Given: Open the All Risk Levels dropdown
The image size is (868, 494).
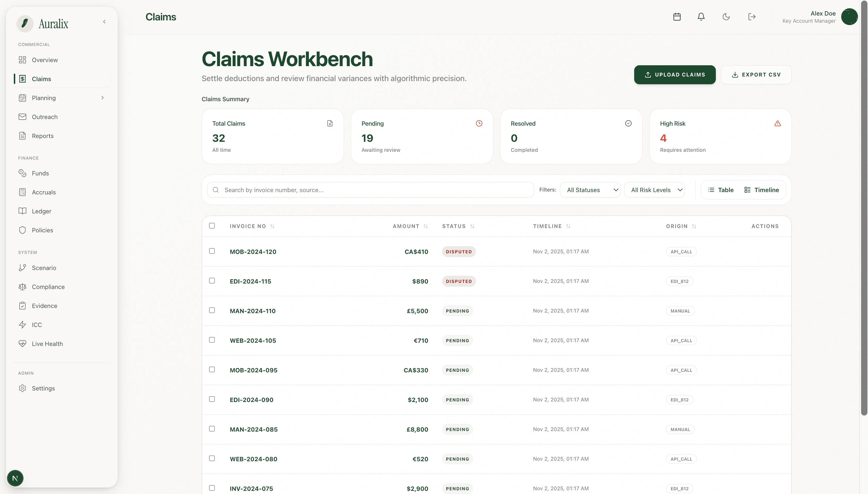Looking at the screenshot, I should click(x=655, y=190).
